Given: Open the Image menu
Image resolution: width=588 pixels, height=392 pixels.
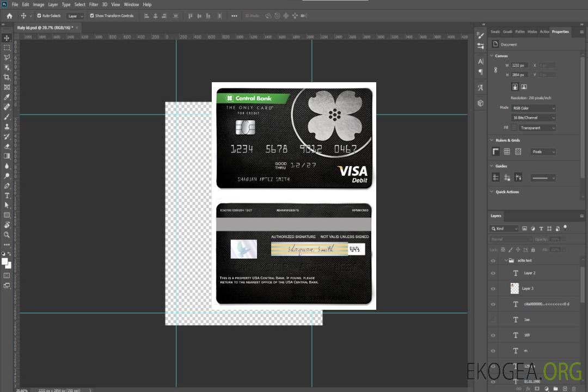Looking at the screenshot, I should (x=38, y=4).
